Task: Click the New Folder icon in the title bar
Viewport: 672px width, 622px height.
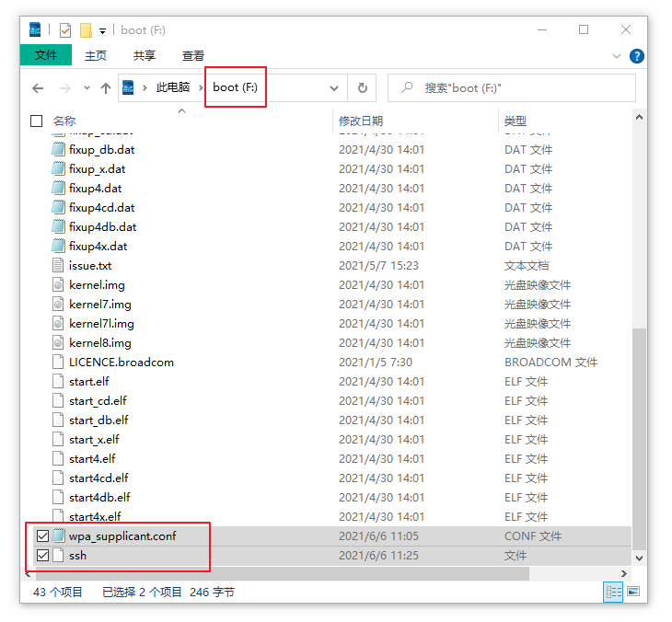Action: point(86,30)
